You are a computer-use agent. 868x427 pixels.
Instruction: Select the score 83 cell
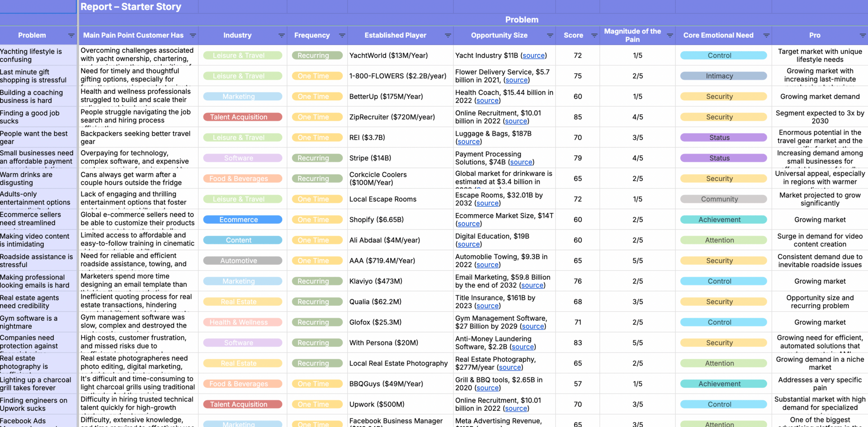tap(578, 343)
